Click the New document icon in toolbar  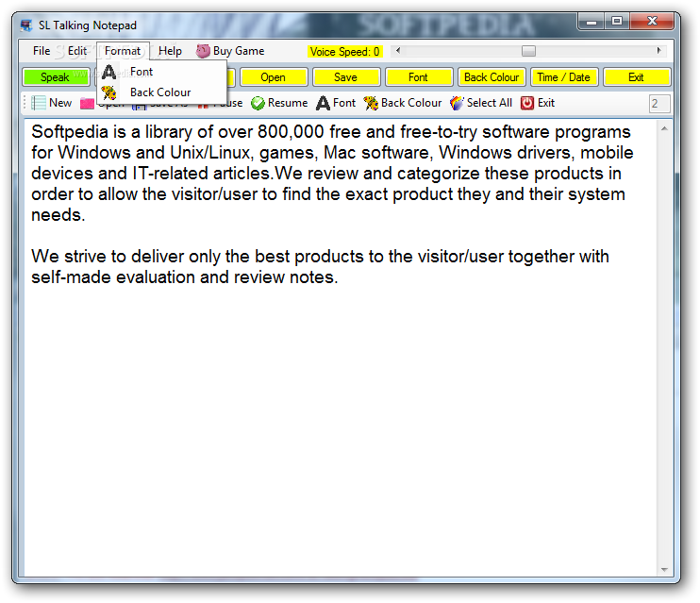[x=39, y=103]
